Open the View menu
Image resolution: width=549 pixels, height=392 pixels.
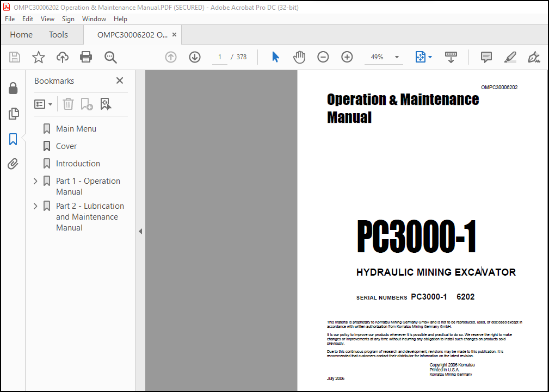(x=47, y=19)
